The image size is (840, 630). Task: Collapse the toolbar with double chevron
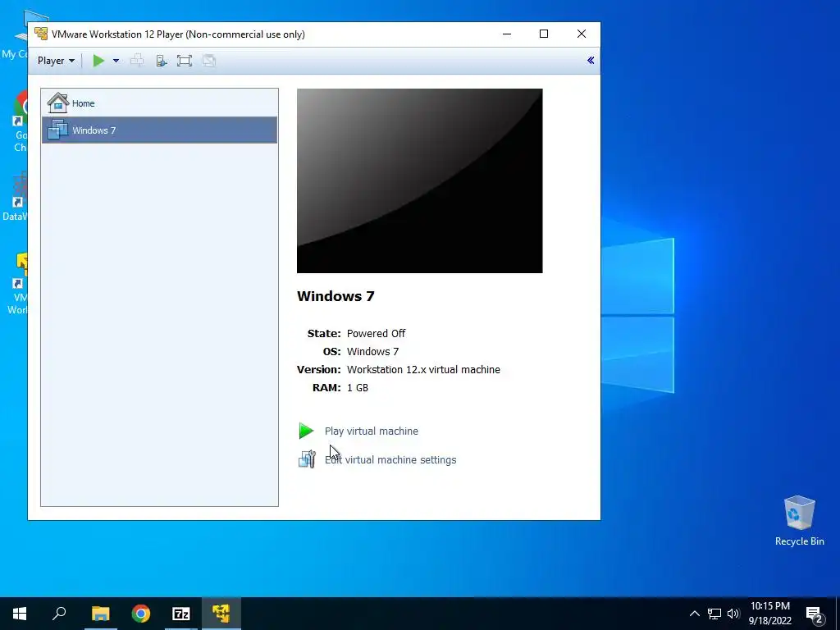tap(591, 60)
